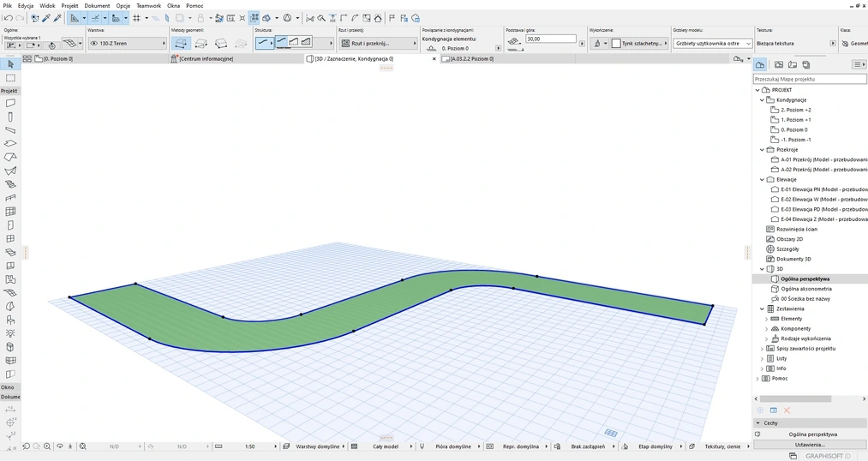Open Grzbiety użytkownika ostre dropdown
Viewport: 868px width, 461px height.
pos(712,43)
